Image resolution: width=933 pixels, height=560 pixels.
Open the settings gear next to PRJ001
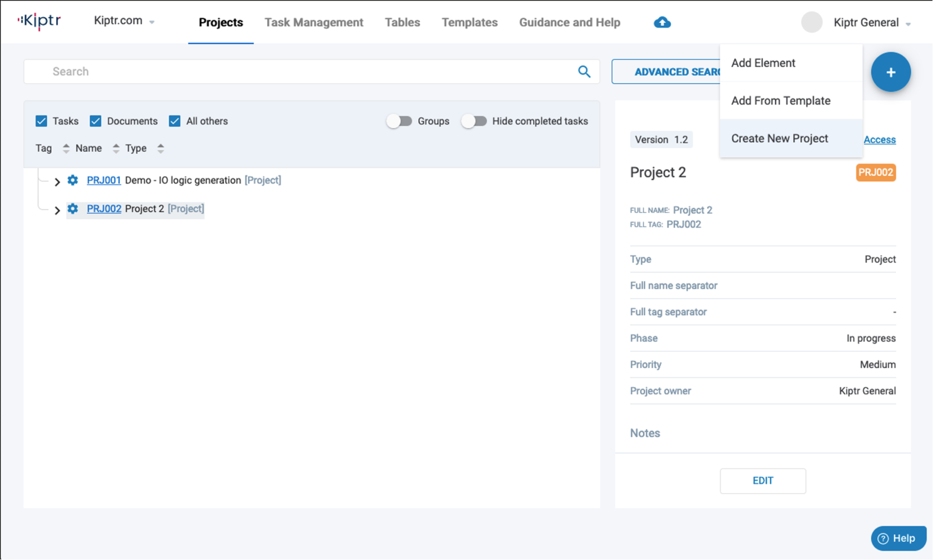(73, 180)
